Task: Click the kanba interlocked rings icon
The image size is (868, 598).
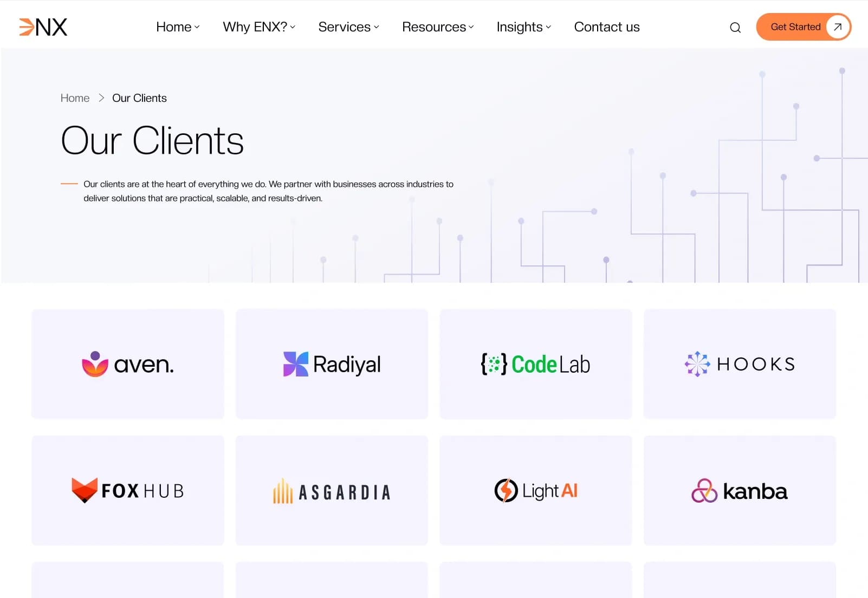Action: (x=704, y=491)
